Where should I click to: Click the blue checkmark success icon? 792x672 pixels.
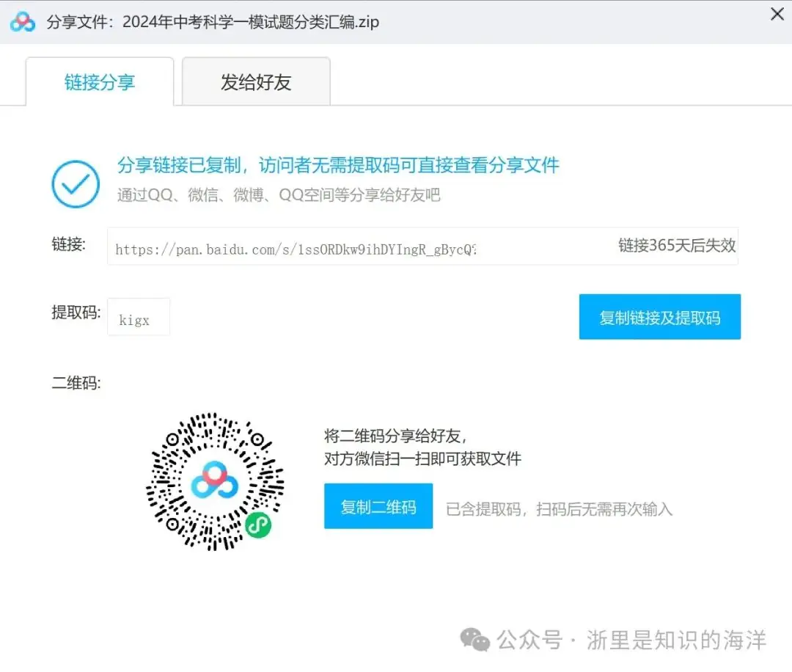76,184
